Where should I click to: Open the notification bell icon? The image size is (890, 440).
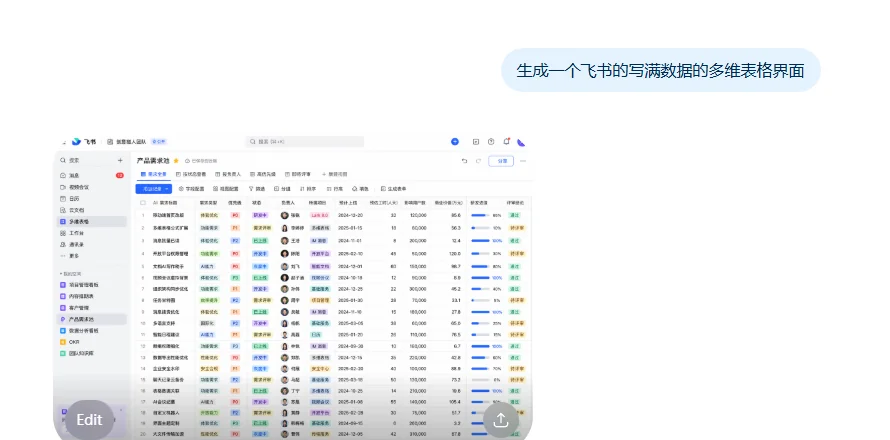(x=506, y=141)
